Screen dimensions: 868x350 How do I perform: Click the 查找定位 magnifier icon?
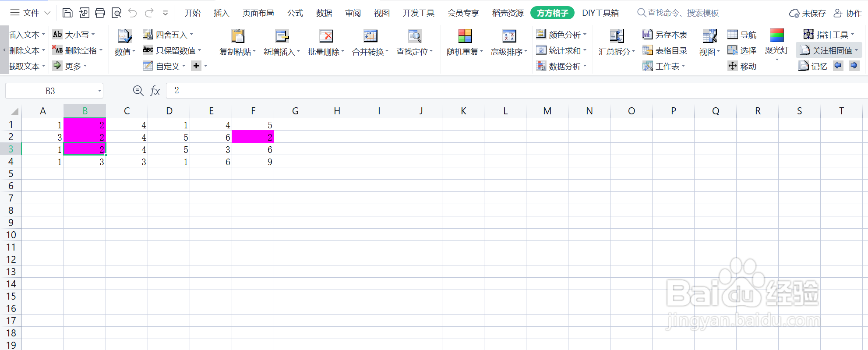pyautogui.click(x=414, y=35)
